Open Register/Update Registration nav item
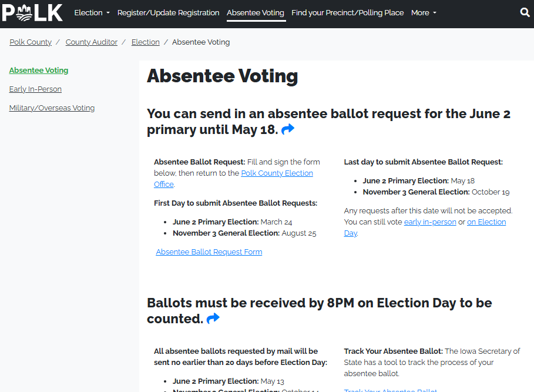This screenshot has width=534, height=392. point(168,12)
